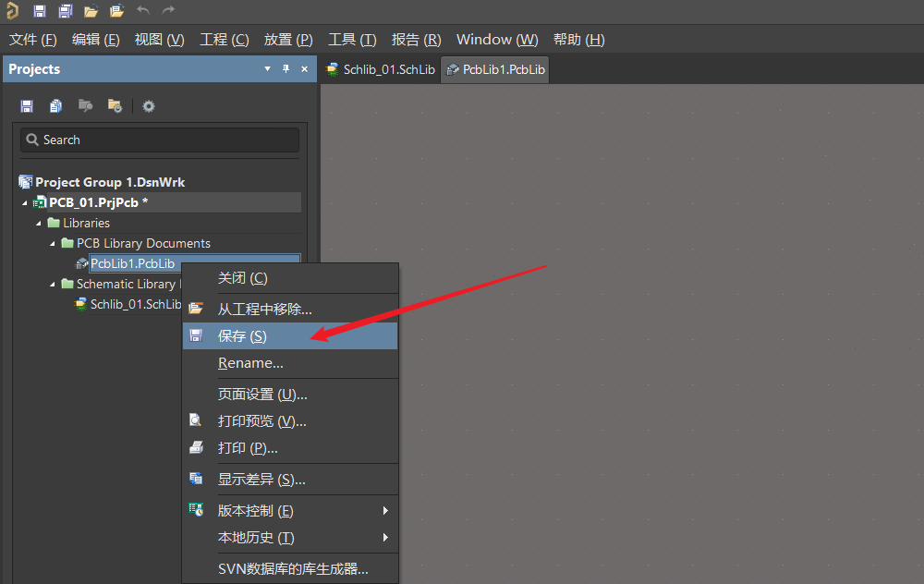The height and width of the screenshot is (584, 924).
Task: Open the Window (W) menu
Action: coord(497,40)
